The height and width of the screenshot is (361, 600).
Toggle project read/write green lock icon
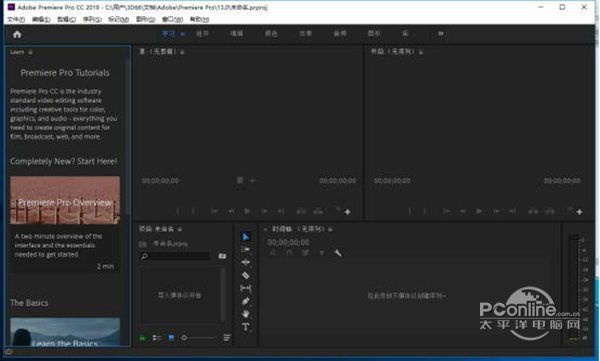(x=142, y=338)
